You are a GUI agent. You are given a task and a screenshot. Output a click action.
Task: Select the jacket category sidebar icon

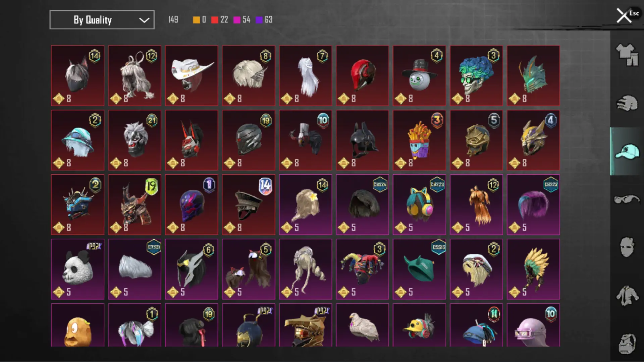(627, 295)
